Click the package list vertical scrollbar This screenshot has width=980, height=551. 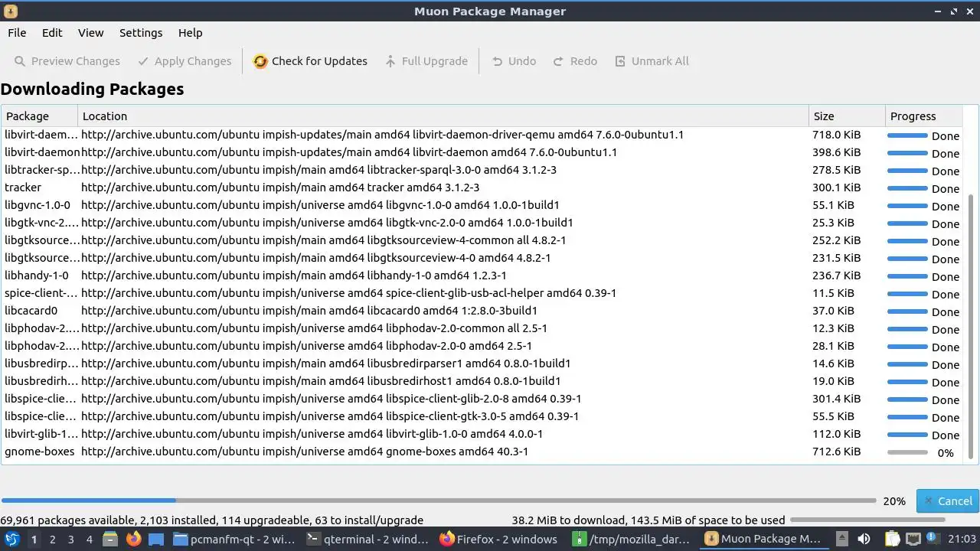tap(972, 325)
